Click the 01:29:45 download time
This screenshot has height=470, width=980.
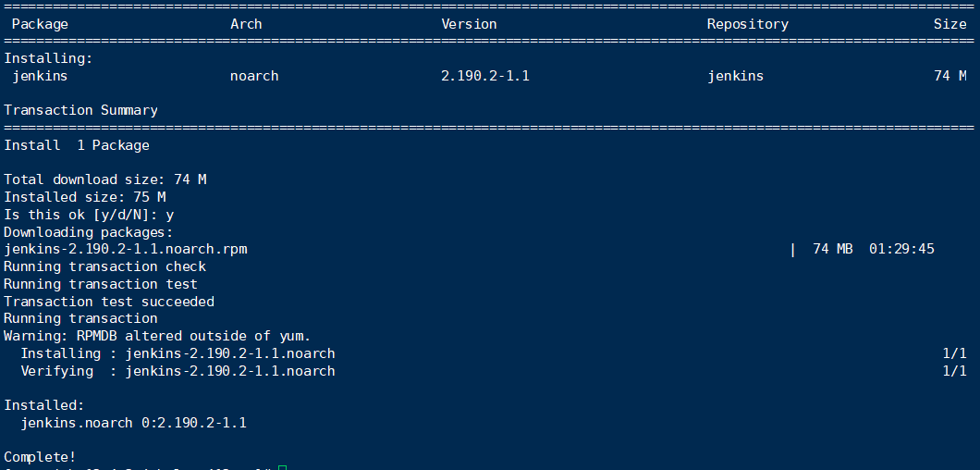pyautogui.click(x=901, y=249)
